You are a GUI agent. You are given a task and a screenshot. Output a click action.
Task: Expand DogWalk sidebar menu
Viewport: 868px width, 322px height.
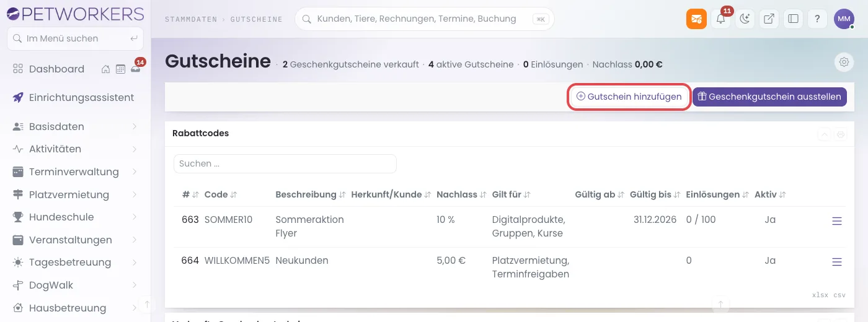coord(76,285)
